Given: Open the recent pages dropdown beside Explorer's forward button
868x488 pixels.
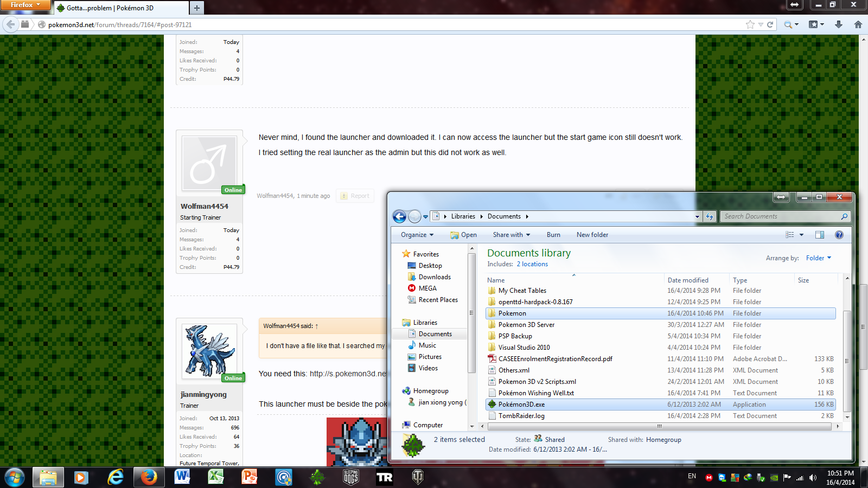Looking at the screenshot, I should [x=426, y=216].
